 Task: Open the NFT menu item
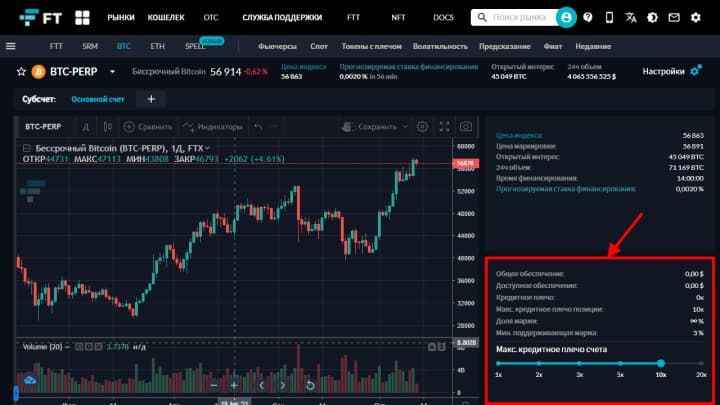[398, 17]
